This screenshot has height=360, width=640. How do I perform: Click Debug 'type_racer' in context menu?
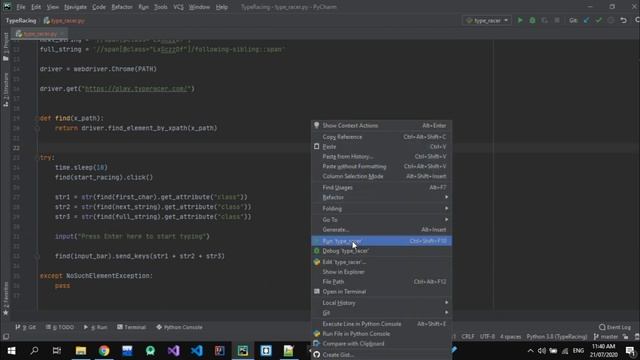point(381,251)
